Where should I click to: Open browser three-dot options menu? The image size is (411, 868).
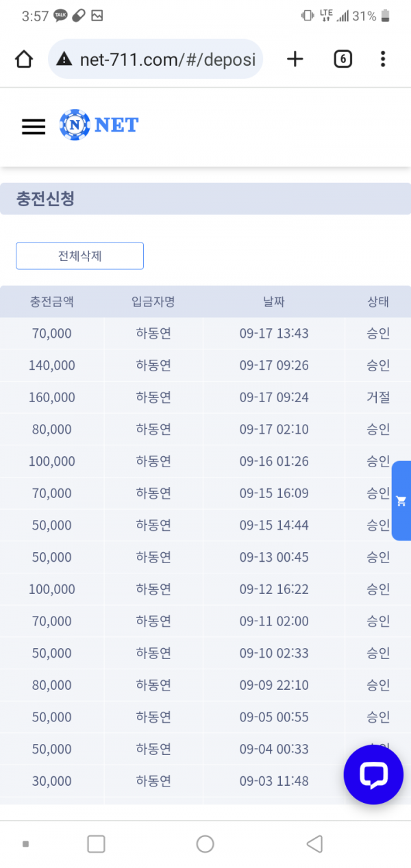point(383,59)
